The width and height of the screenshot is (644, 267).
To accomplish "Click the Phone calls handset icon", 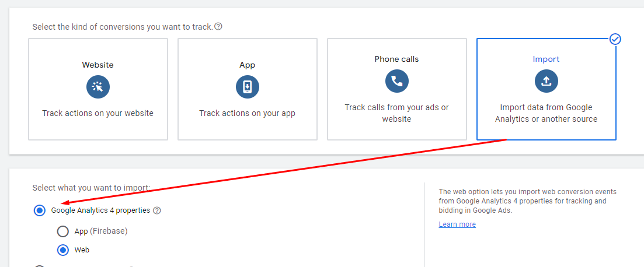I will [x=397, y=81].
